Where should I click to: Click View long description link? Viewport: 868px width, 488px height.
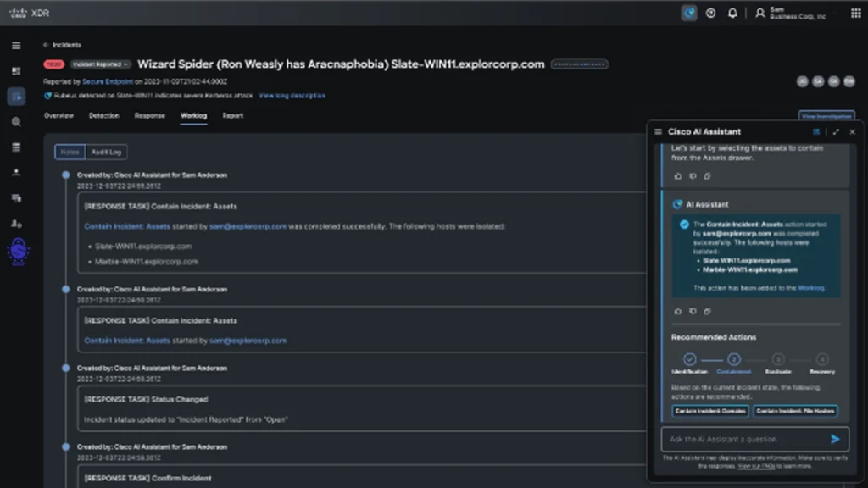[x=292, y=96]
